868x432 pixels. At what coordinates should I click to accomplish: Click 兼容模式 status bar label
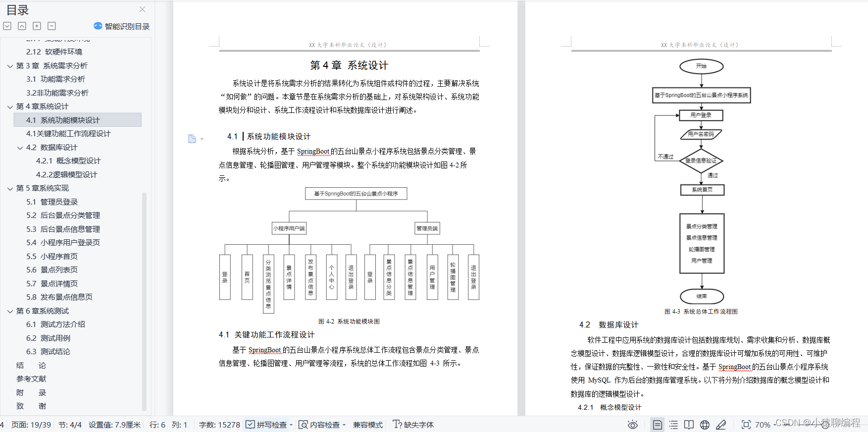368,425
